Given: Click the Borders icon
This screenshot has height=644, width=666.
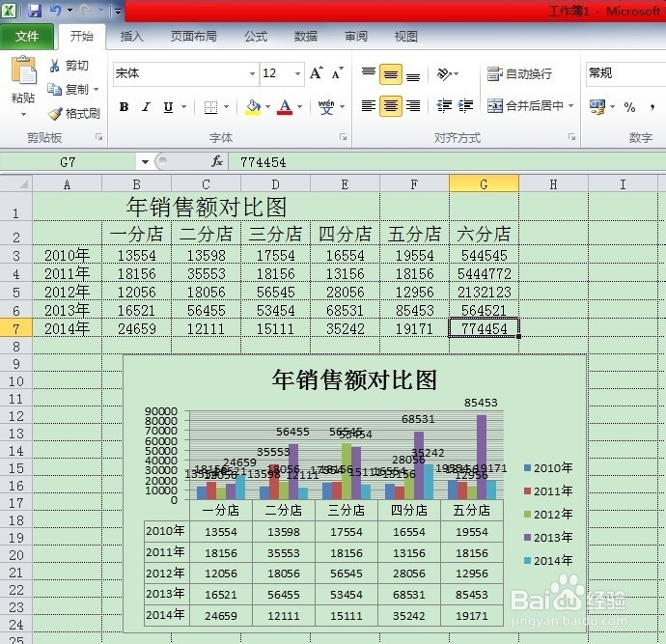Looking at the screenshot, I should coord(210,107).
